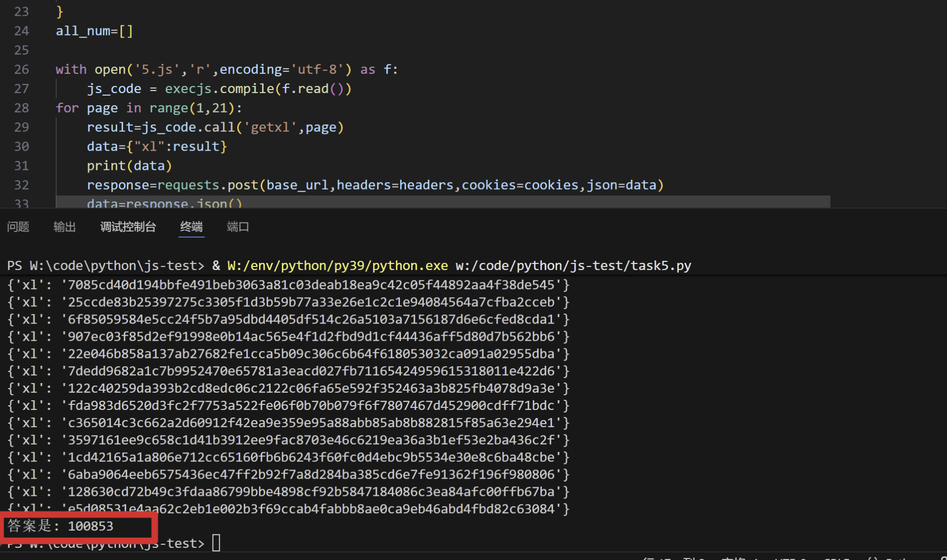Click the task5.py script path in terminal
The image size is (947, 560).
click(x=573, y=266)
